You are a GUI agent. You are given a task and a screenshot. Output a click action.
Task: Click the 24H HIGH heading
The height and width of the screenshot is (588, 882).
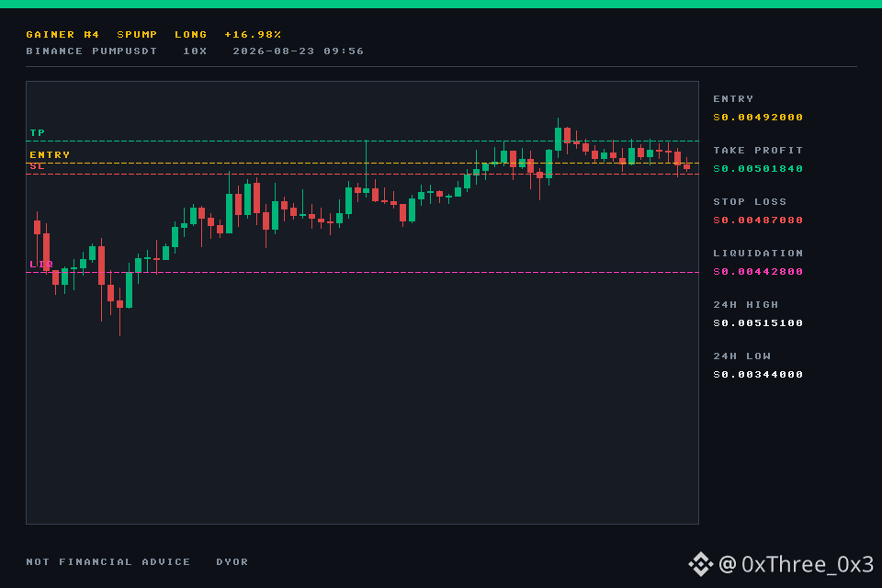745,305
